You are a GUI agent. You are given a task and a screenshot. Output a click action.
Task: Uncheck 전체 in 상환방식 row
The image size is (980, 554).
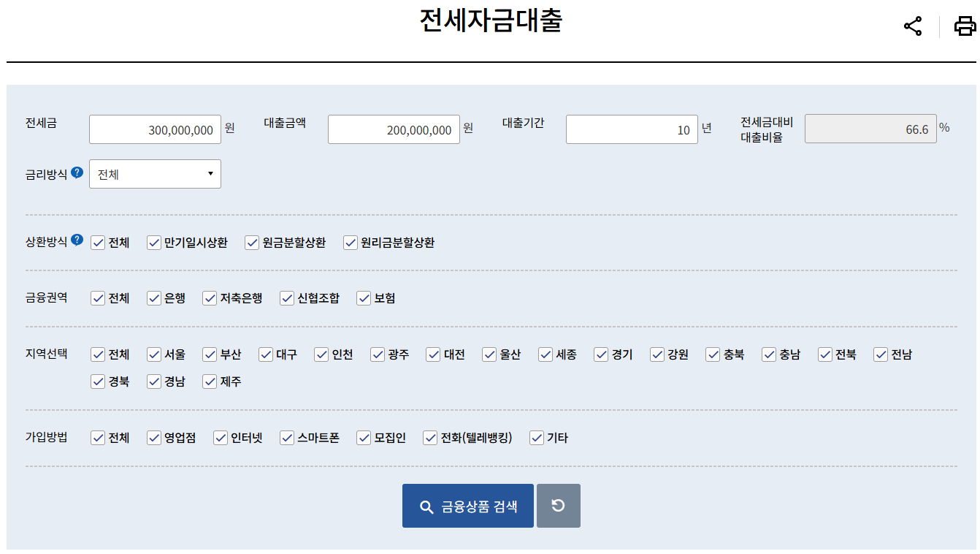pos(98,243)
